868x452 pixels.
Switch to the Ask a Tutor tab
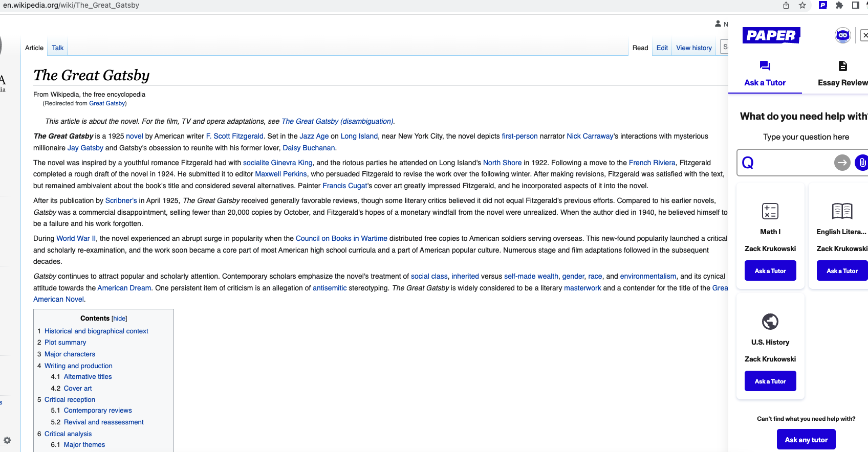click(765, 76)
